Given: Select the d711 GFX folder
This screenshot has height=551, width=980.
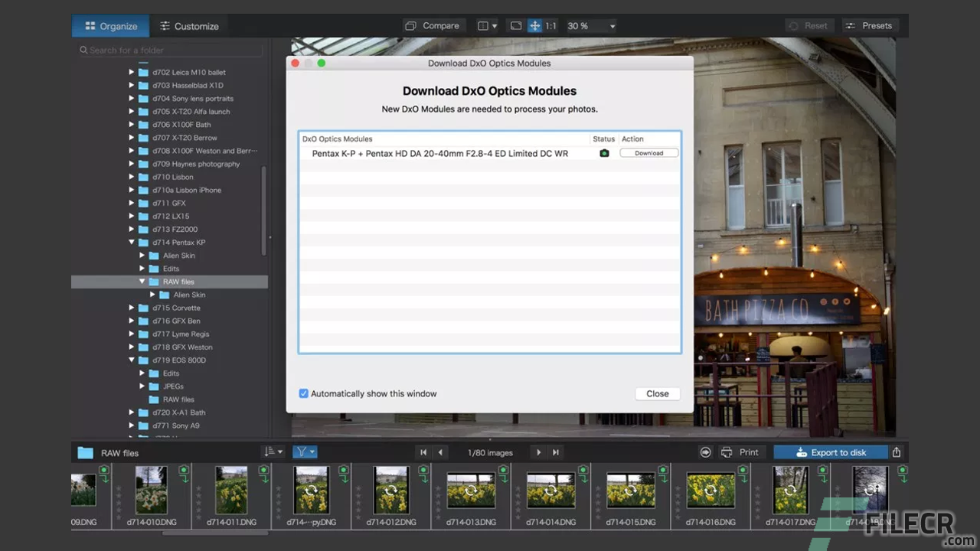Looking at the screenshot, I should [168, 203].
